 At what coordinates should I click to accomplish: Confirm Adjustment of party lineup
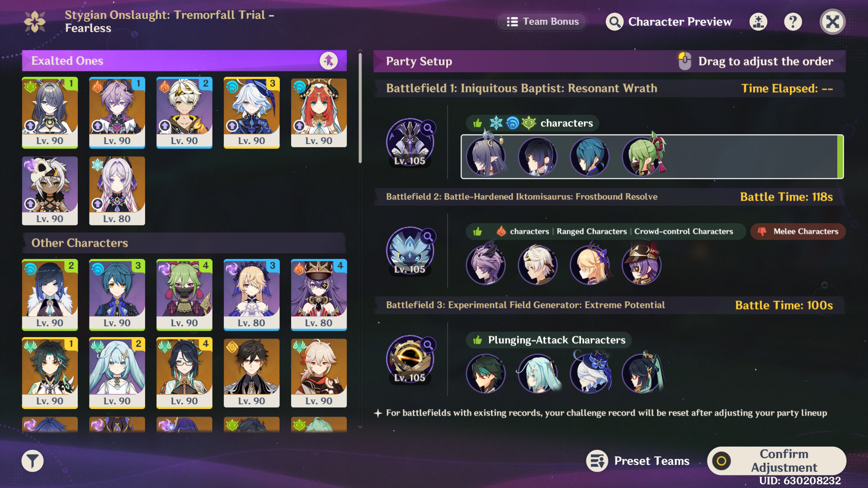coord(777,461)
